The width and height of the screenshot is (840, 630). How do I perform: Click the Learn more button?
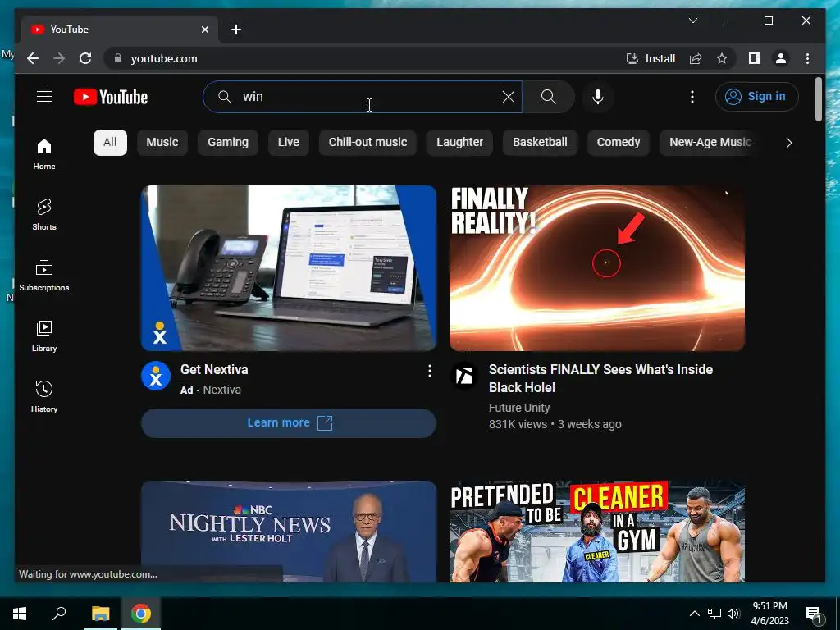click(289, 422)
